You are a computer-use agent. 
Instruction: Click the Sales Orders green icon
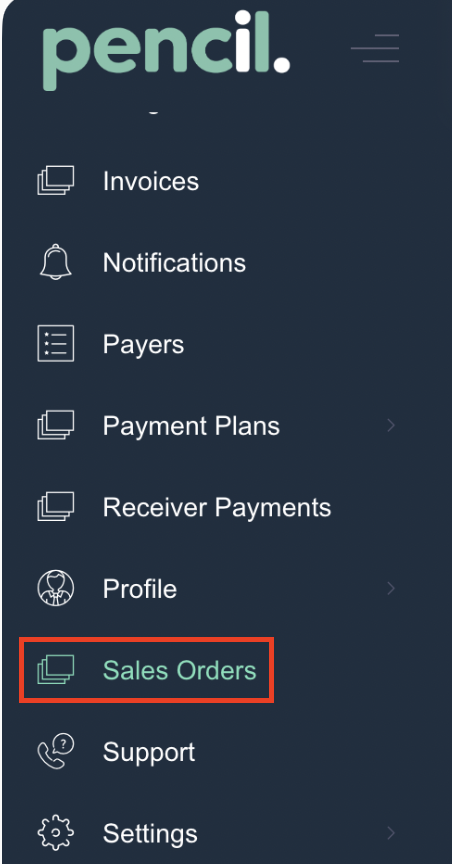pyautogui.click(x=56, y=669)
